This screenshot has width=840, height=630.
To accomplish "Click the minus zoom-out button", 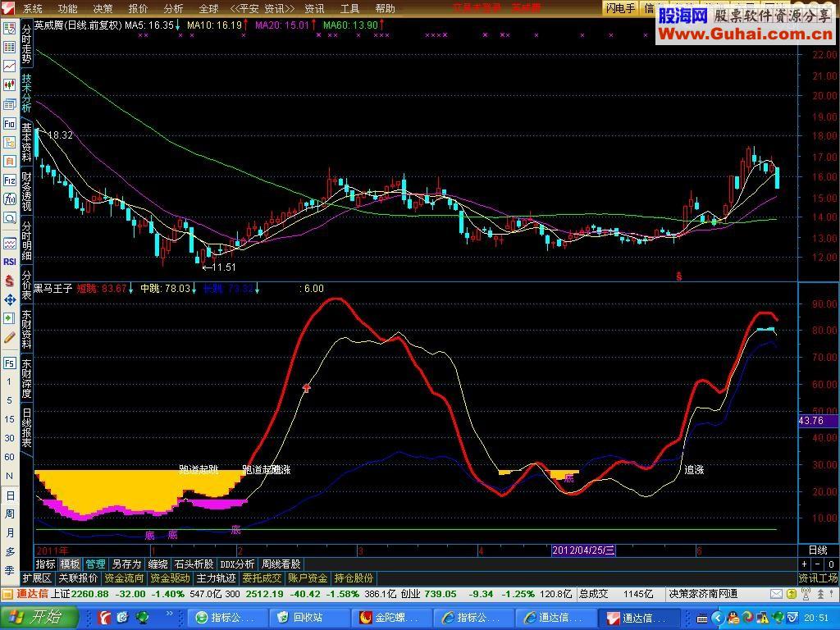I will click(x=818, y=564).
